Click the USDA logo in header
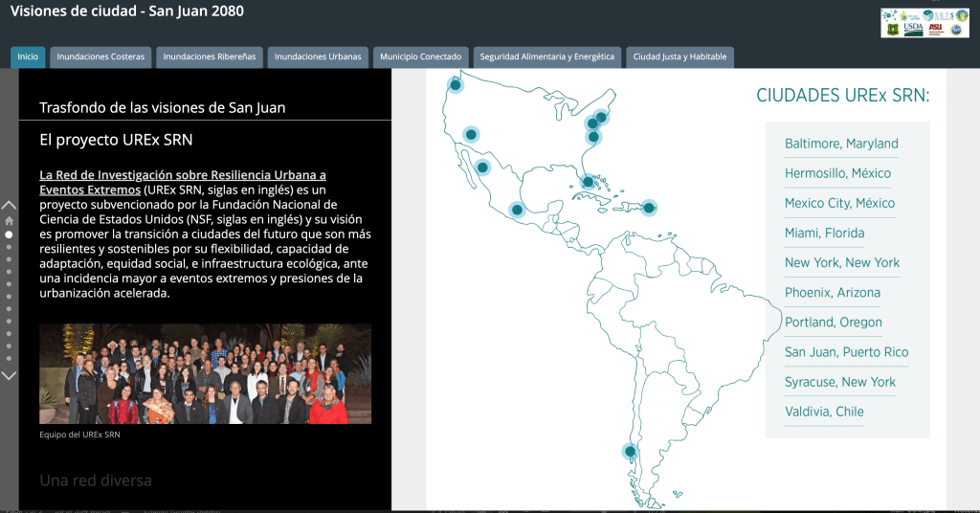Image resolution: width=980 pixels, height=513 pixels. pyautogui.click(x=913, y=30)
